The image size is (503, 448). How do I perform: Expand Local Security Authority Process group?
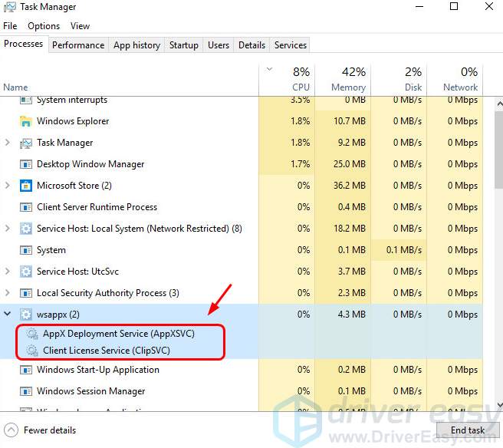pyautogui.click(x=8, y=293)
